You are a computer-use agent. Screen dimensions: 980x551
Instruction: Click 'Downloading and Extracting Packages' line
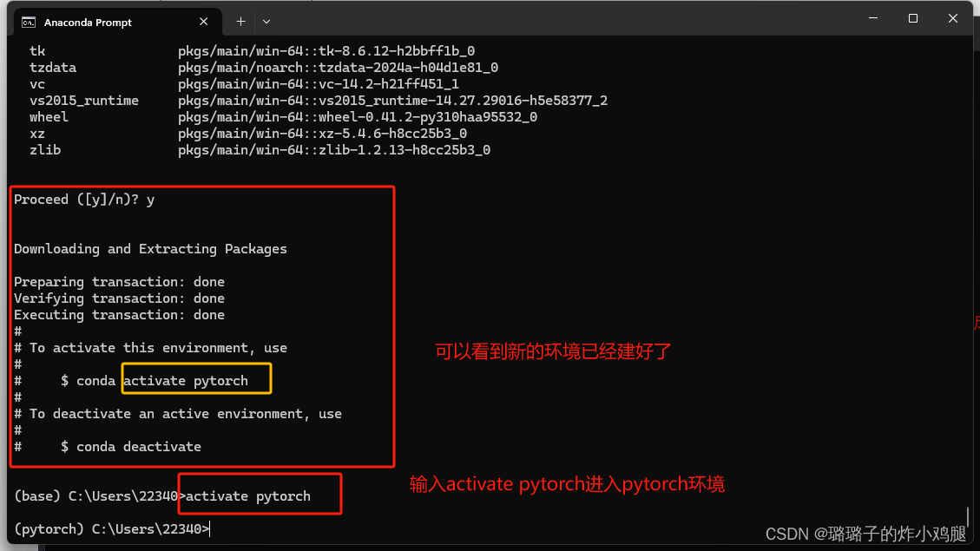[x=151, y=249]
